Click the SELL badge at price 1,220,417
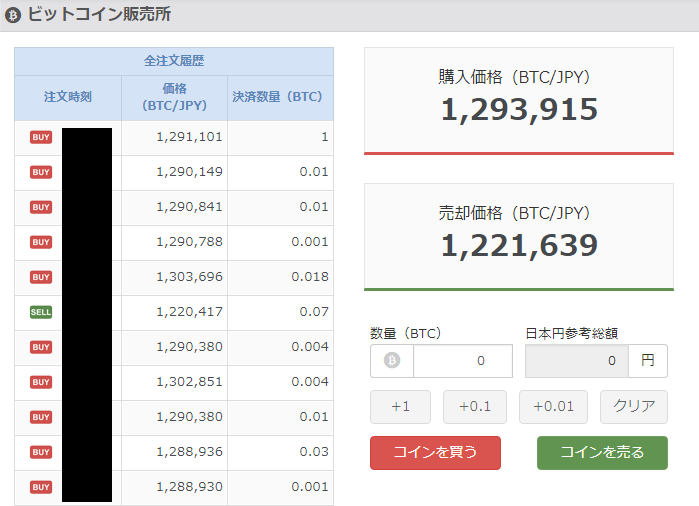The width and height of the screenshot is (699, 506). [x=41, y=312]
